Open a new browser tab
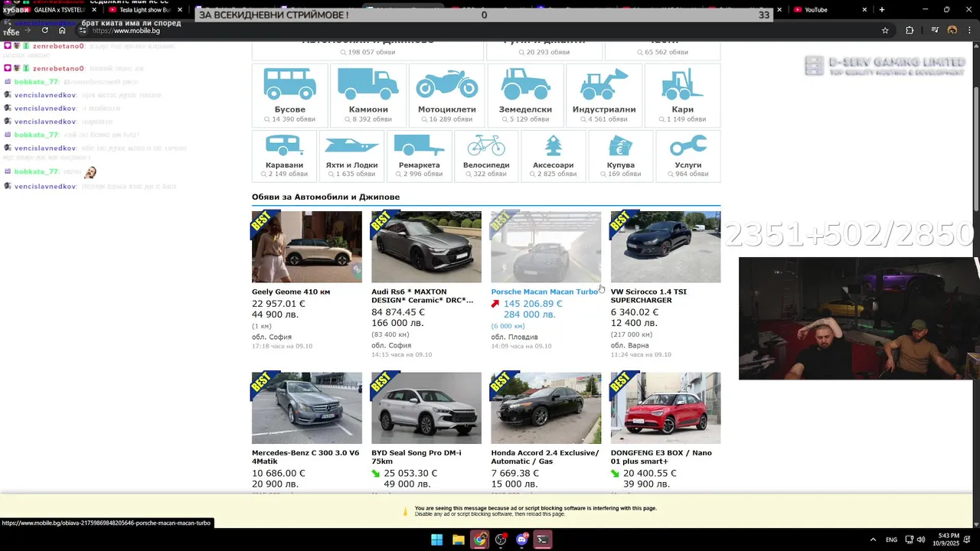Image resolution: width=980 pixels, height=551 pixels. click(x=882, y=10)
